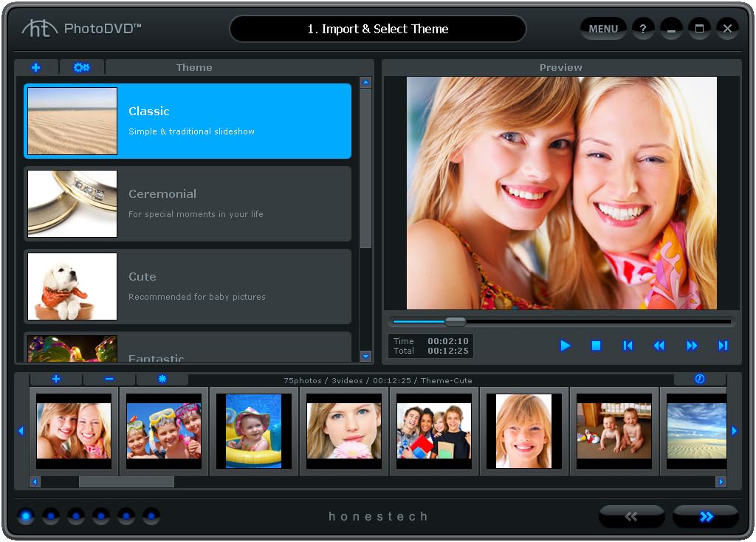Click the preview seek slider handle
The width and height of the screenshot is (756, 542).
point(456,322)
